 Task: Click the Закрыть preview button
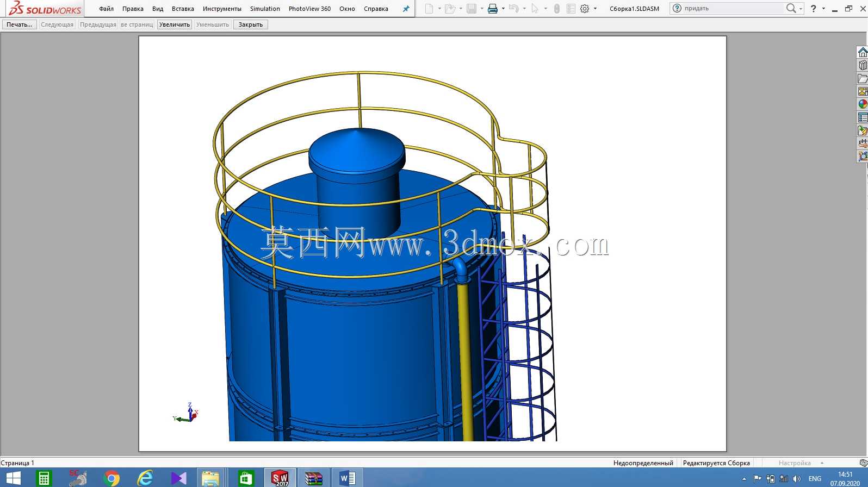(x=251, y=24)
